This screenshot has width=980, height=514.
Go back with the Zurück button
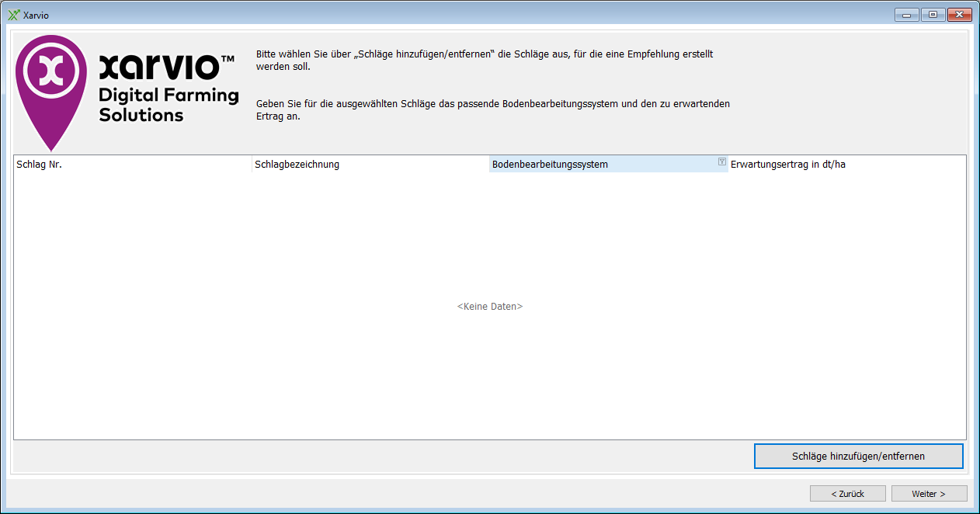pos(847,494)
